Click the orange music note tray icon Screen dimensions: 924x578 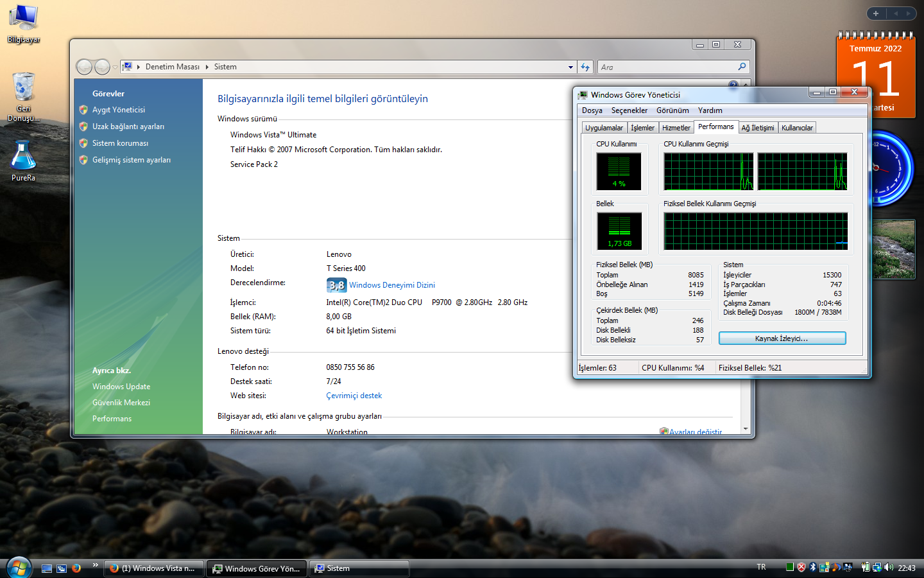point(835,567)
